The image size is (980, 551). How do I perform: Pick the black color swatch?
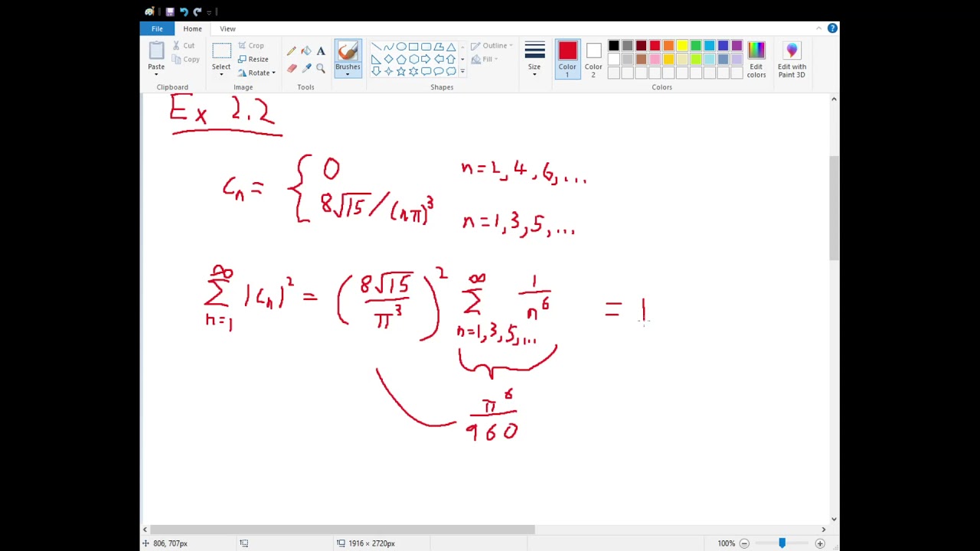(x=614, y=46)
